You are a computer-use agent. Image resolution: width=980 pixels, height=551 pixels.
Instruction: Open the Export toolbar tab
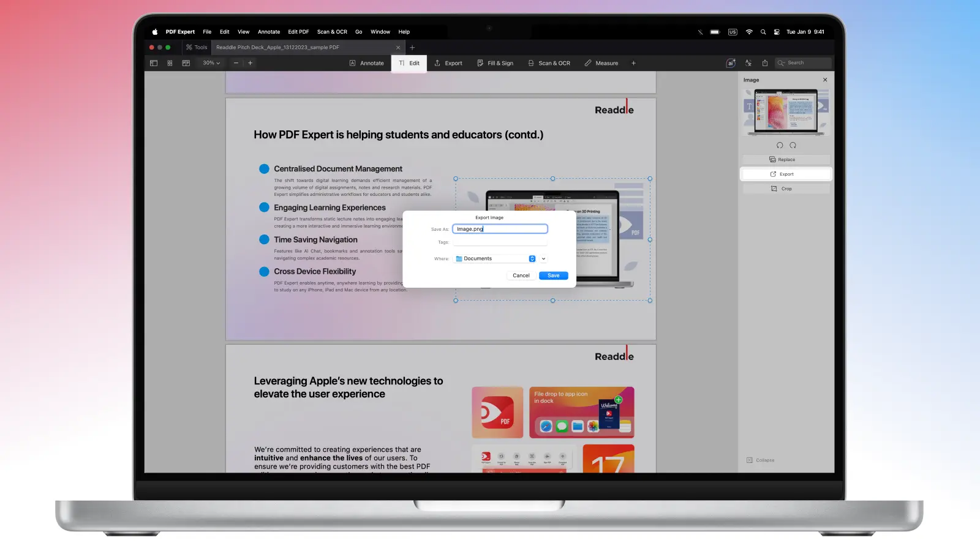[x=448, y=63]
